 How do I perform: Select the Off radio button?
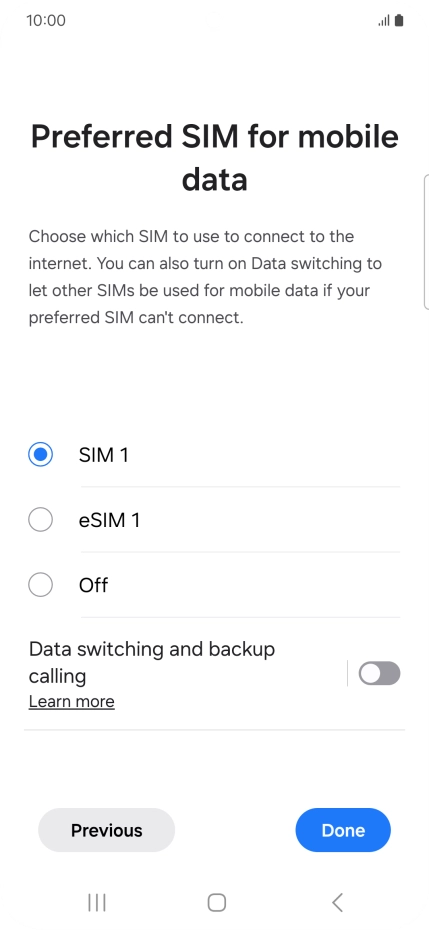point(40,585)
